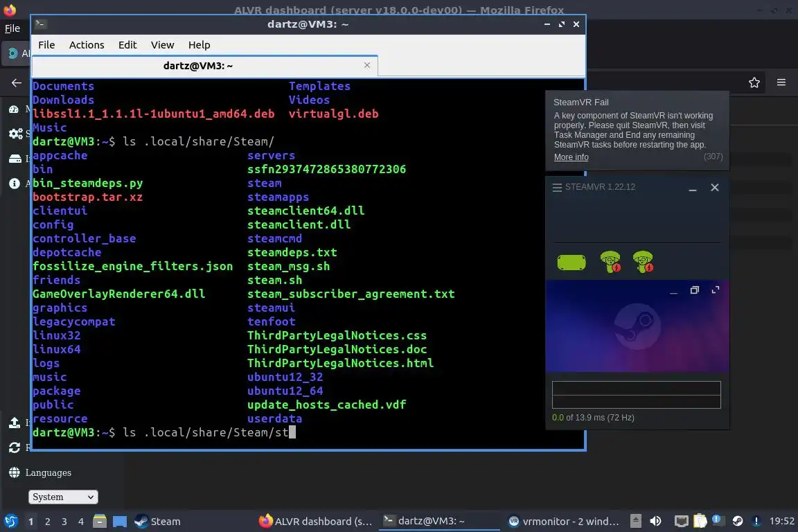Image resolution: width=798 pixels, height=532 pixels.
Task: Click the ALVR restart arrows icon
Action: click(15, 447)
